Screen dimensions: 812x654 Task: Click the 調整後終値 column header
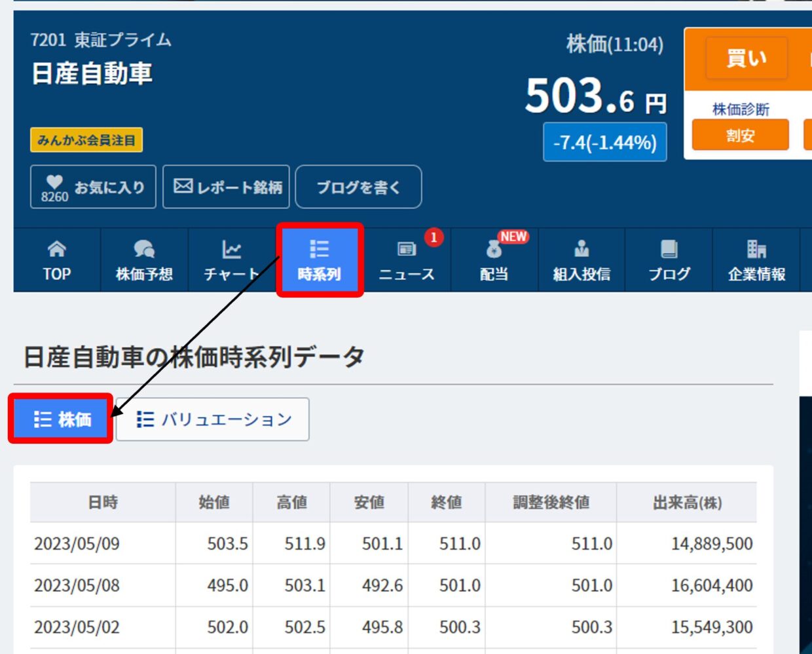pyautogui.click(x=551, y=503)
